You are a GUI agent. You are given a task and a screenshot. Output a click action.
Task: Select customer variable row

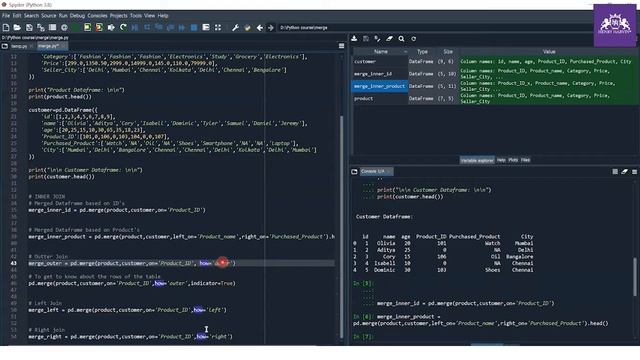pos(495,62)
